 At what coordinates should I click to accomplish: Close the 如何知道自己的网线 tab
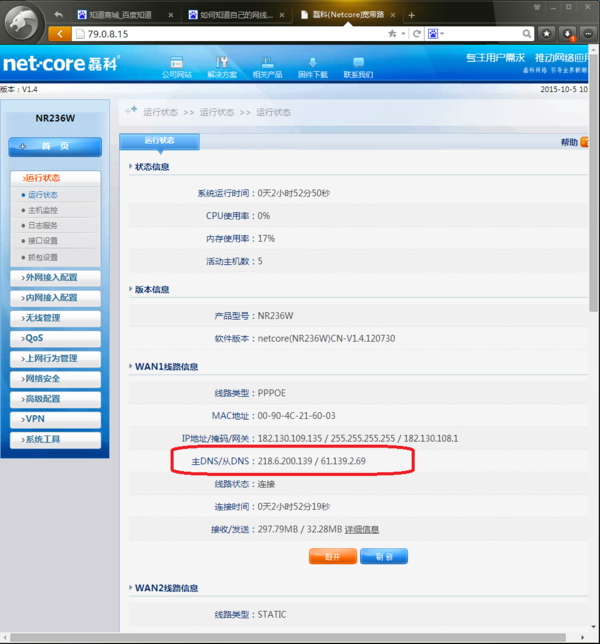282,15
